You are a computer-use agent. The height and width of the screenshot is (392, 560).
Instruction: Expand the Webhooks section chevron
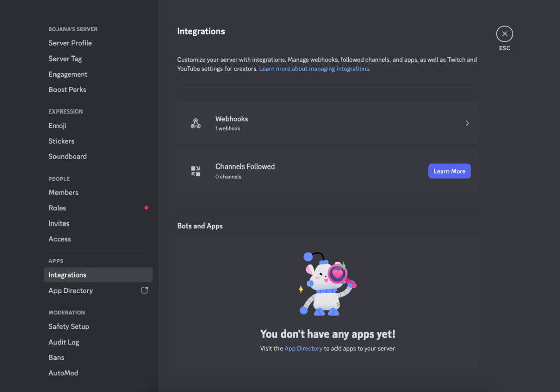coord(467,123)
